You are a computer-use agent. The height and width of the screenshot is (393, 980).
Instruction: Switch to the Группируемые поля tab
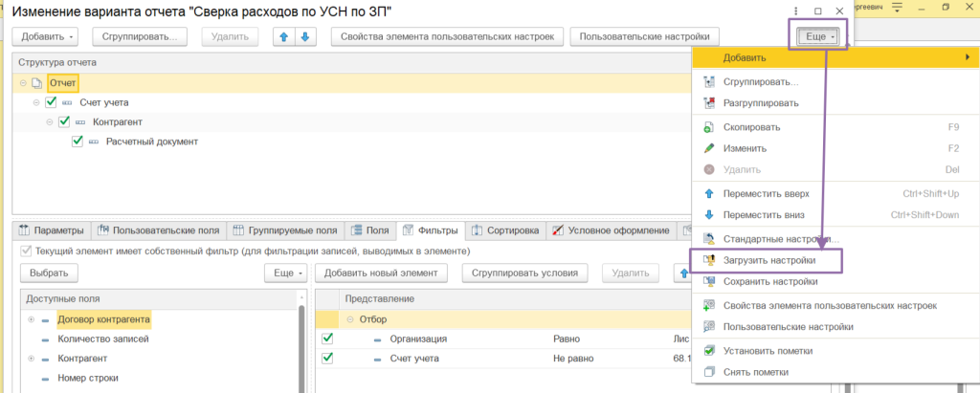tap(285, 230)
